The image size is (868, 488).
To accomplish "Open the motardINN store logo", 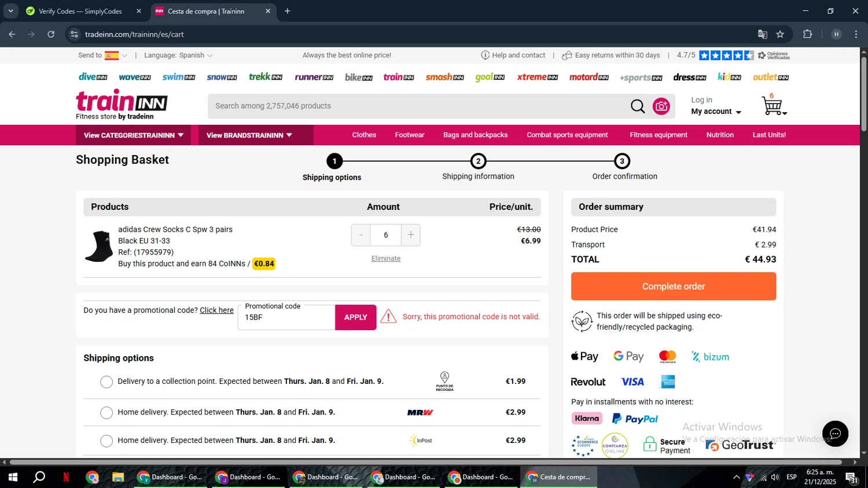I will tap(589, 77).
